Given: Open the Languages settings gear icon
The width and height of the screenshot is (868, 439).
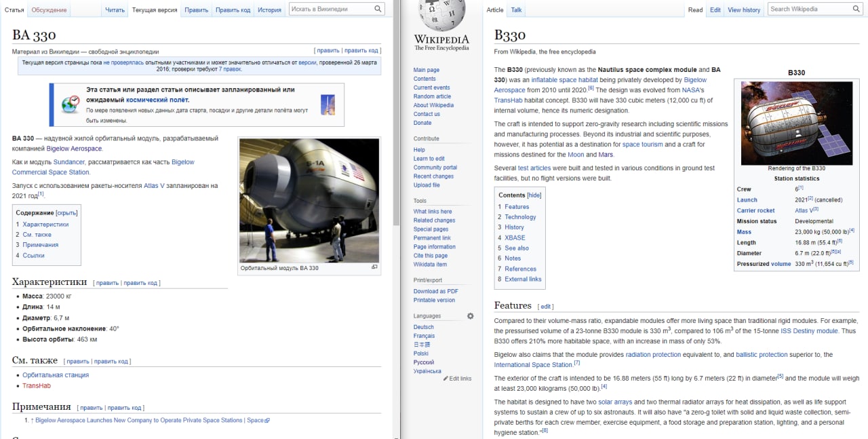Looking at the screenshot, I should [x=471, y=316].
